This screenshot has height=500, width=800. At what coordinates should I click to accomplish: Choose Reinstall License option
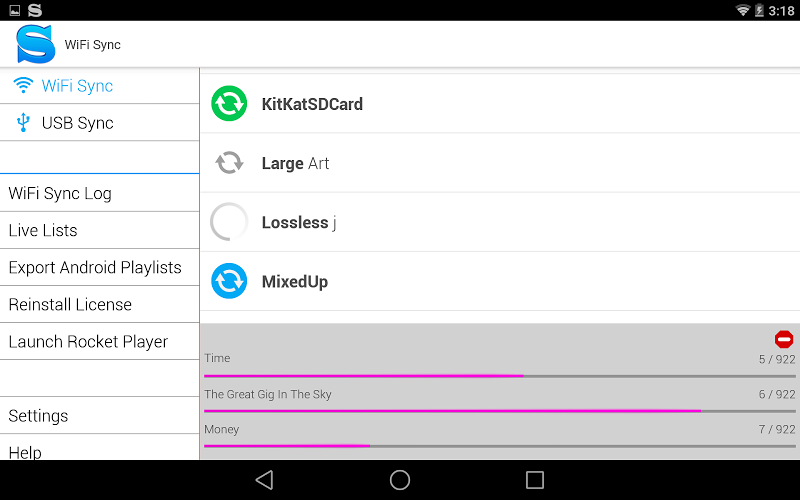pyautogui.click(x=70, y=304)
